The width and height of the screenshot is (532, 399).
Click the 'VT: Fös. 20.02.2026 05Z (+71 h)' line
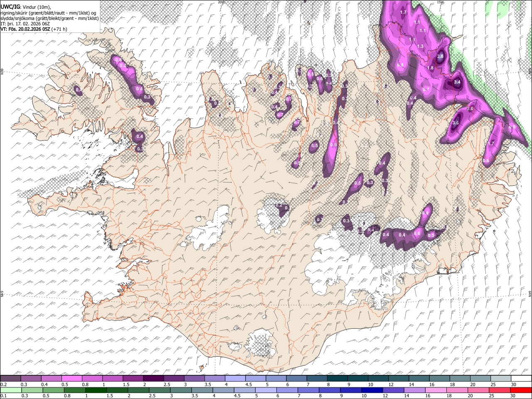tap(34, 29)
